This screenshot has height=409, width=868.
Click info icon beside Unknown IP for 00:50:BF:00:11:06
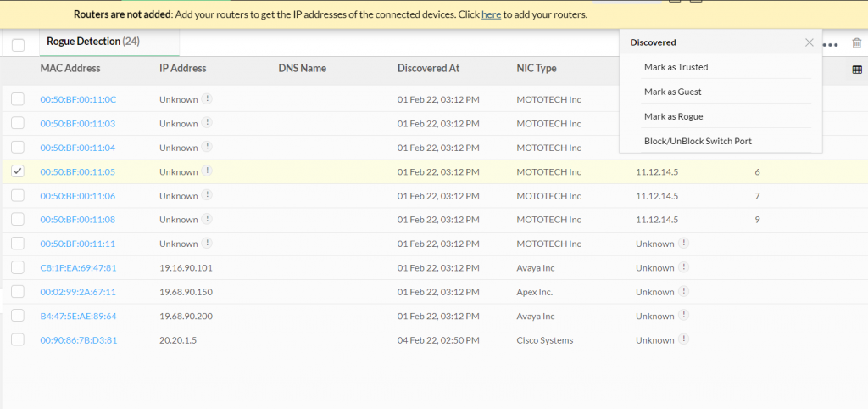tap(208, 196)
